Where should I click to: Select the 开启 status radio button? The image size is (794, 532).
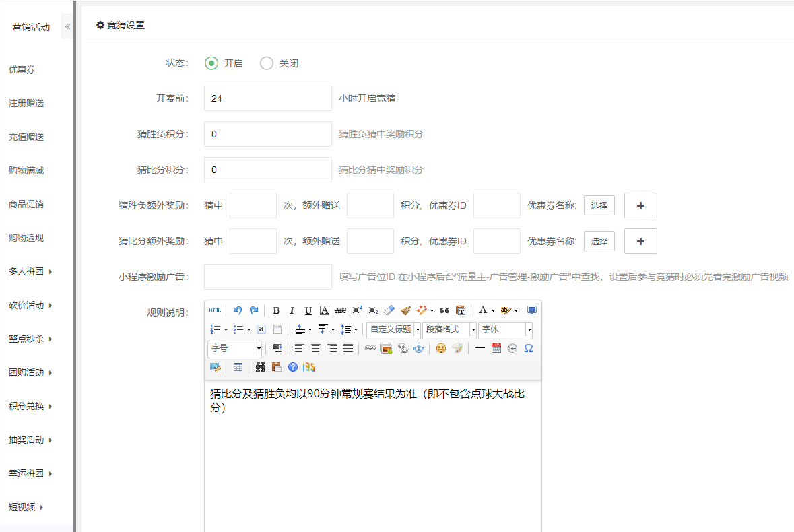[211, 63]
